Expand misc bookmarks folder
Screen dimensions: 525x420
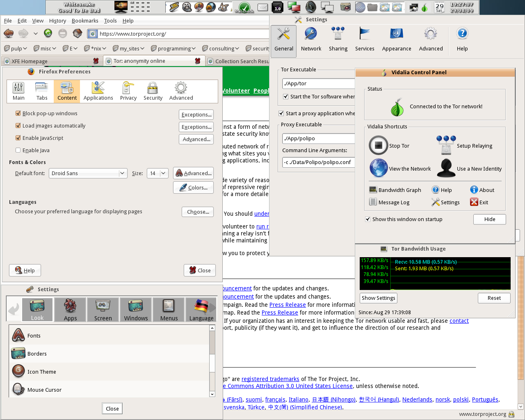click(x=44, y=48)
